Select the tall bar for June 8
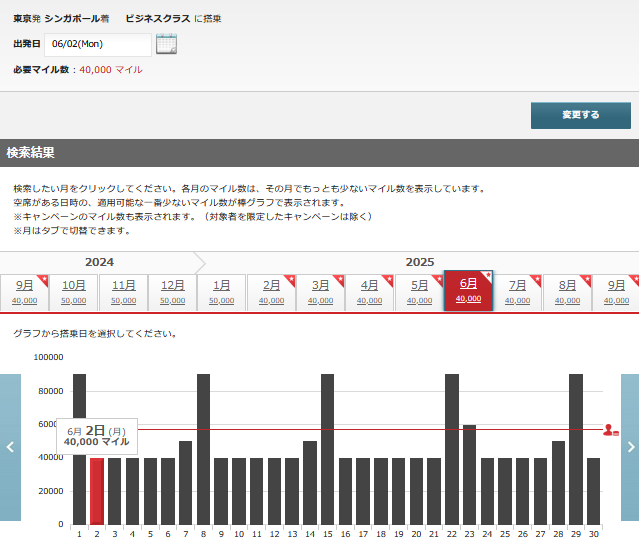Image resolution: width=639 pixels, height=544 pixels. coord(203,450)
